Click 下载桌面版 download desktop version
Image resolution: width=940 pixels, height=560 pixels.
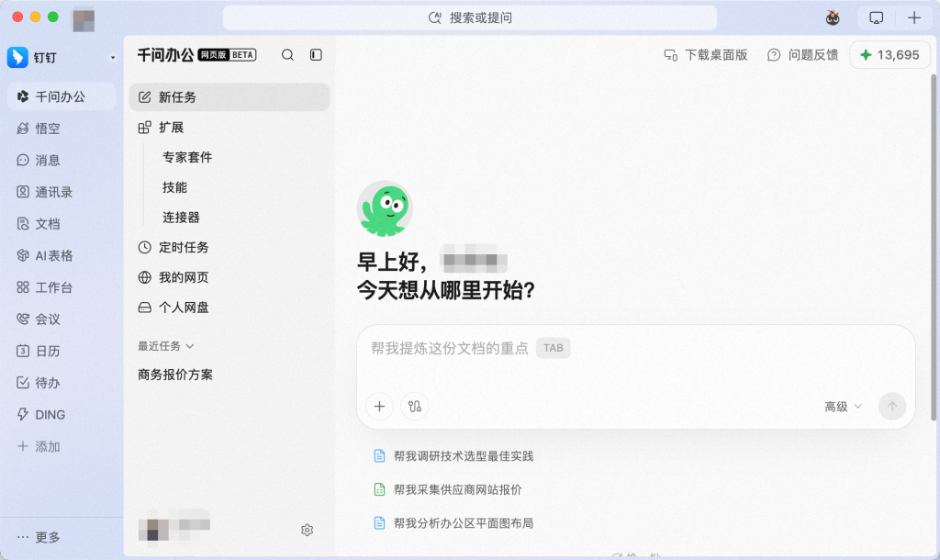click(x=706, y=55)
